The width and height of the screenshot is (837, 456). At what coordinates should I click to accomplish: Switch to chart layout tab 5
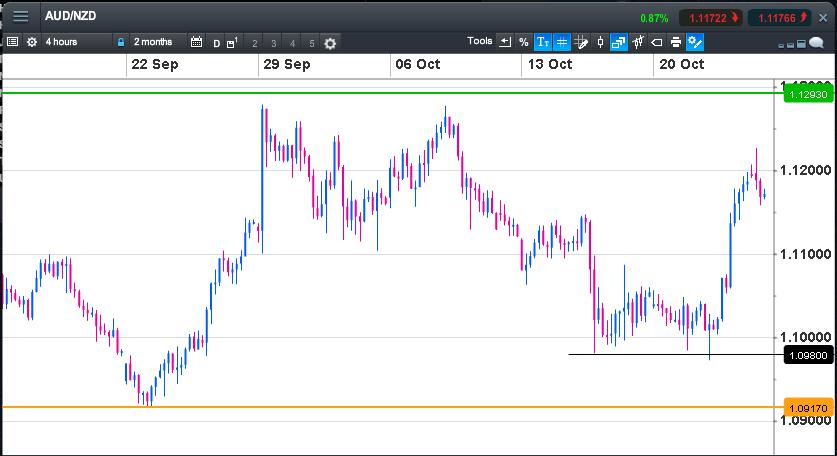click(x=312, y=43)
